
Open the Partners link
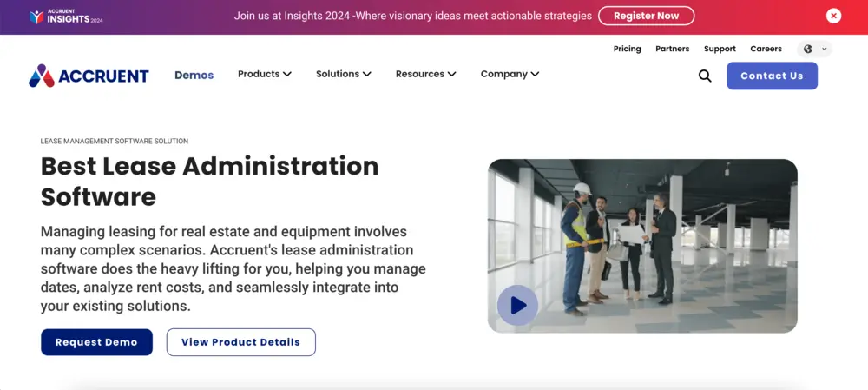(673, 49)
